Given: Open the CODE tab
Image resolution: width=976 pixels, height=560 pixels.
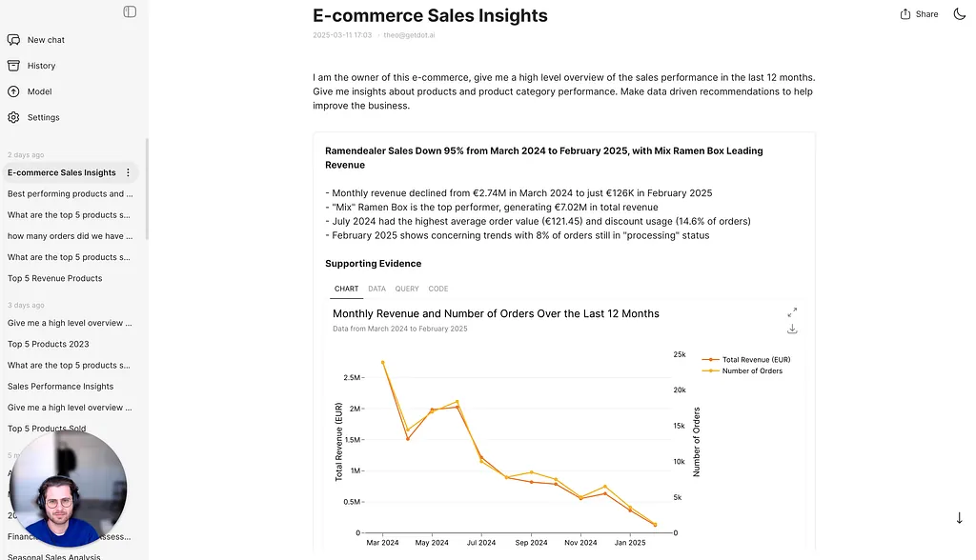Looking at the screenshot, I should [438, 289].
